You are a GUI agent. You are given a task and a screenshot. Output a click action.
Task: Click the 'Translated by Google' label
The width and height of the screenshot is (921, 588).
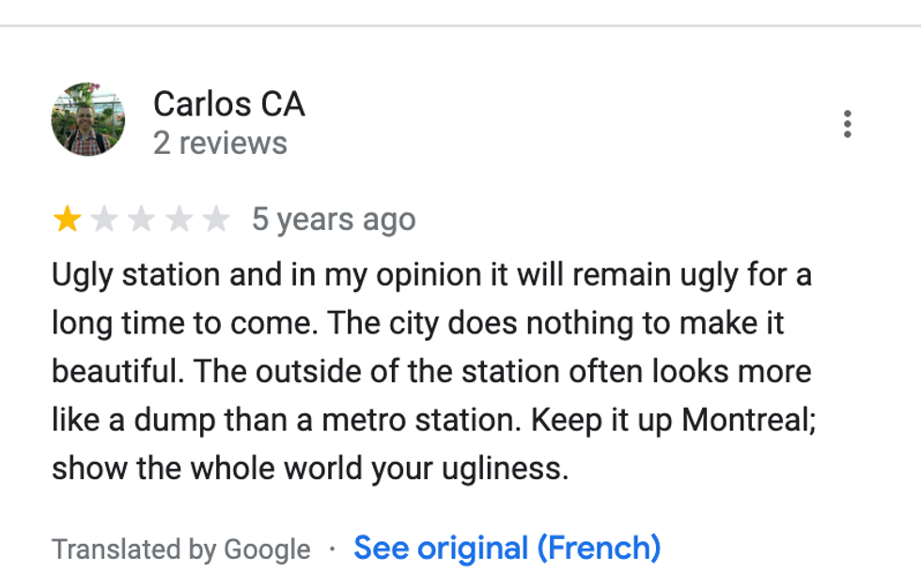point(183,548)
